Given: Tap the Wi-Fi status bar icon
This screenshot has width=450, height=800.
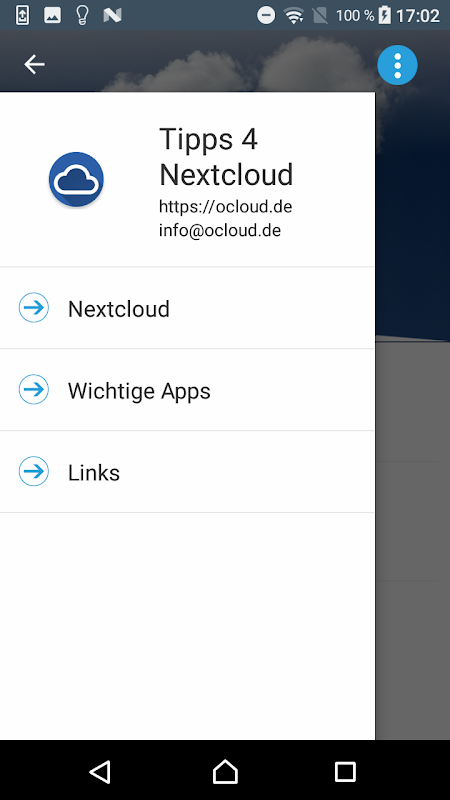Looking at the screenshot, I should [294, 16].
